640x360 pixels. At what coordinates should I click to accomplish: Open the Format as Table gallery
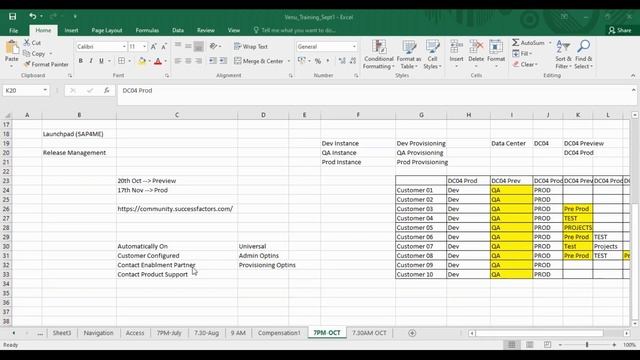pyautogui.click(x=409, y=54)
